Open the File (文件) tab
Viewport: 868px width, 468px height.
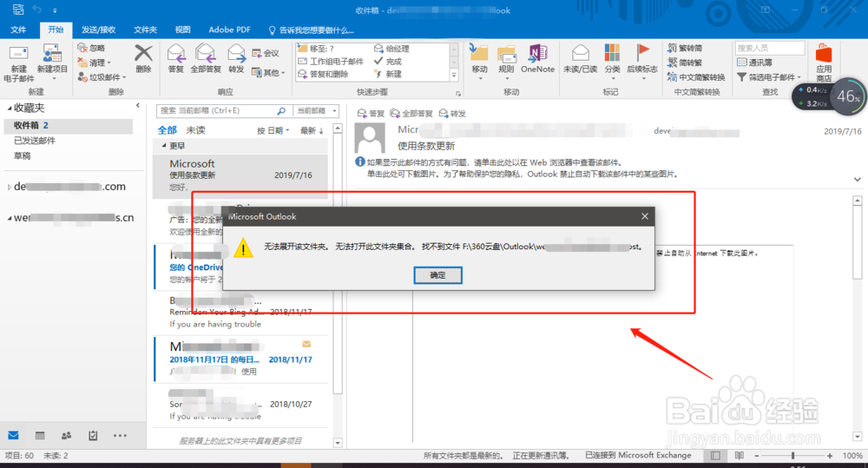(18, 30)
